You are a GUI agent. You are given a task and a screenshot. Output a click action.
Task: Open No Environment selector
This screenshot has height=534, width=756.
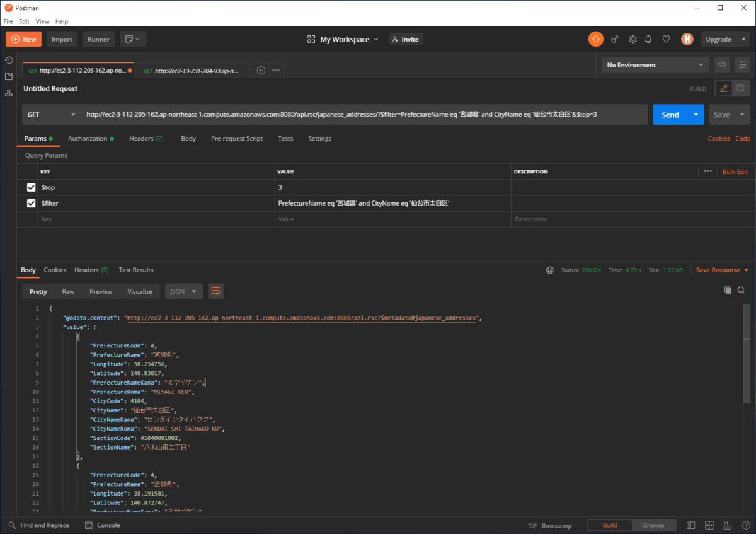tap(655, 65)
